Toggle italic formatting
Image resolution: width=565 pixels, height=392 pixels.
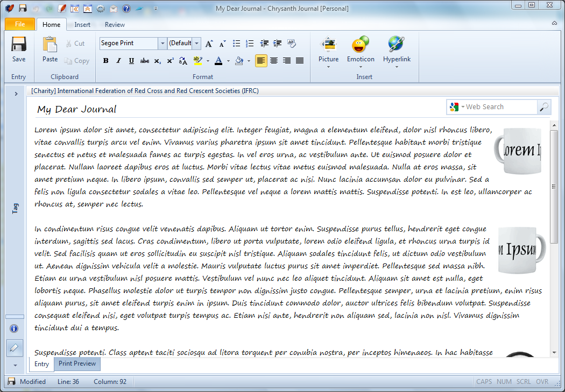coord(118,61)
